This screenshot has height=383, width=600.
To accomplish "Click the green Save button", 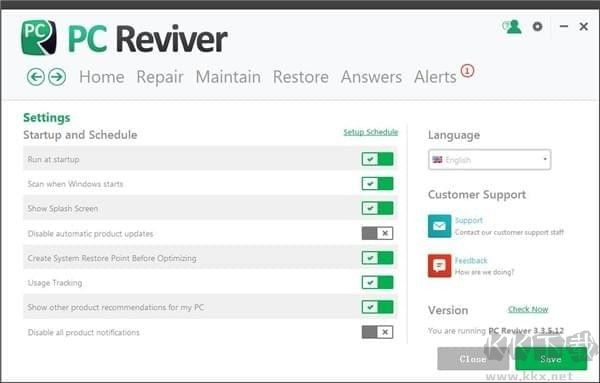I will pos(551,359).
